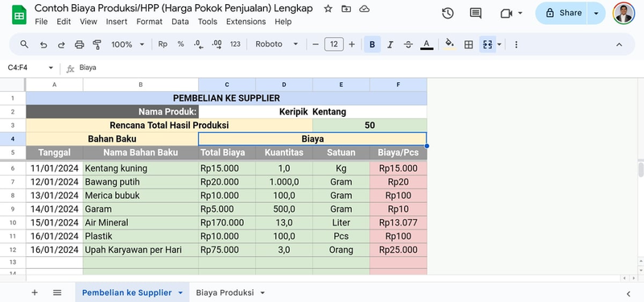This screenshot has width=644, height=302.
Task: Click the document title
Action: coord(173,8)
